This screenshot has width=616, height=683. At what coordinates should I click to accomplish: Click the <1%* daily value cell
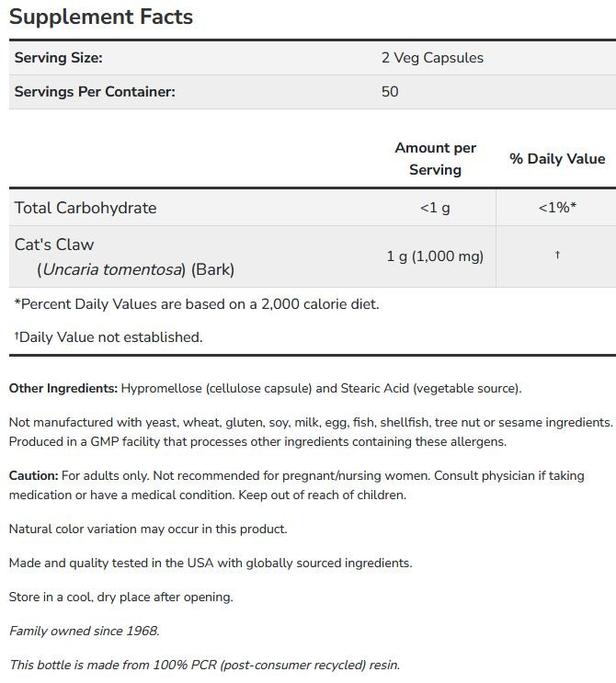tap(557, 208)
